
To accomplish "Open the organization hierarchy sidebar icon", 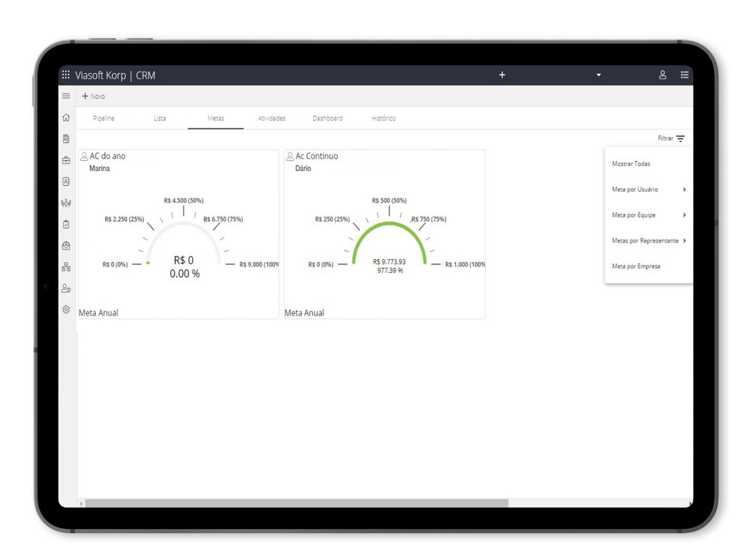I will 66,267.
